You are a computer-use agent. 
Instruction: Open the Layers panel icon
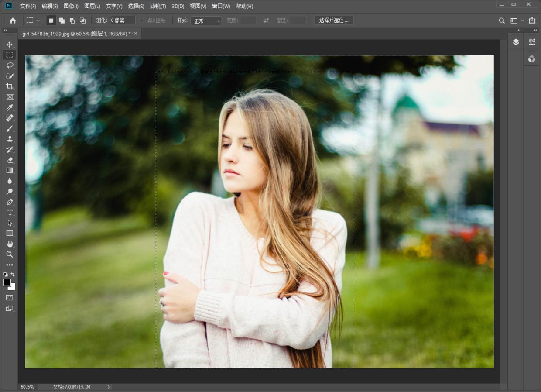tap(516, 42)
